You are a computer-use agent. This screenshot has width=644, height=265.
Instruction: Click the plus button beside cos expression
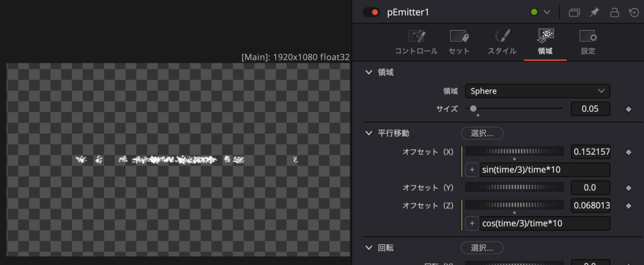point(472,223)
